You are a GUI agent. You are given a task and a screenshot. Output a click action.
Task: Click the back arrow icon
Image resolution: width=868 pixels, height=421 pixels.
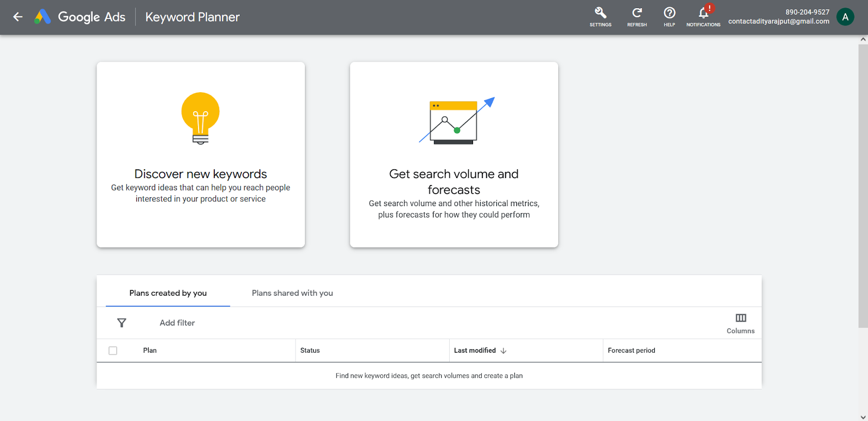point(18,17)
